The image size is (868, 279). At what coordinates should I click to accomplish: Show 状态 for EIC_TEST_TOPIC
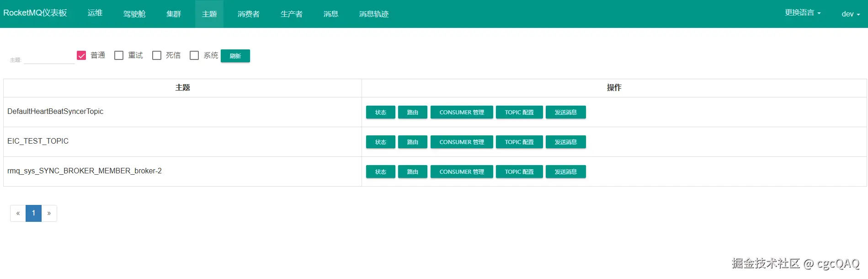381,142
